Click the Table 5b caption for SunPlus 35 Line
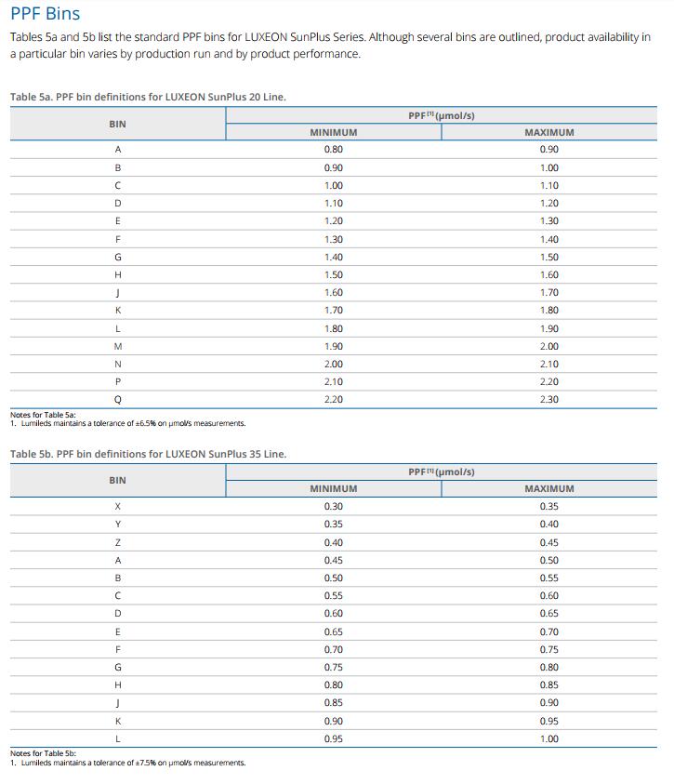The width and height of the screenshot is (674, 784). [x=148, y=455]
